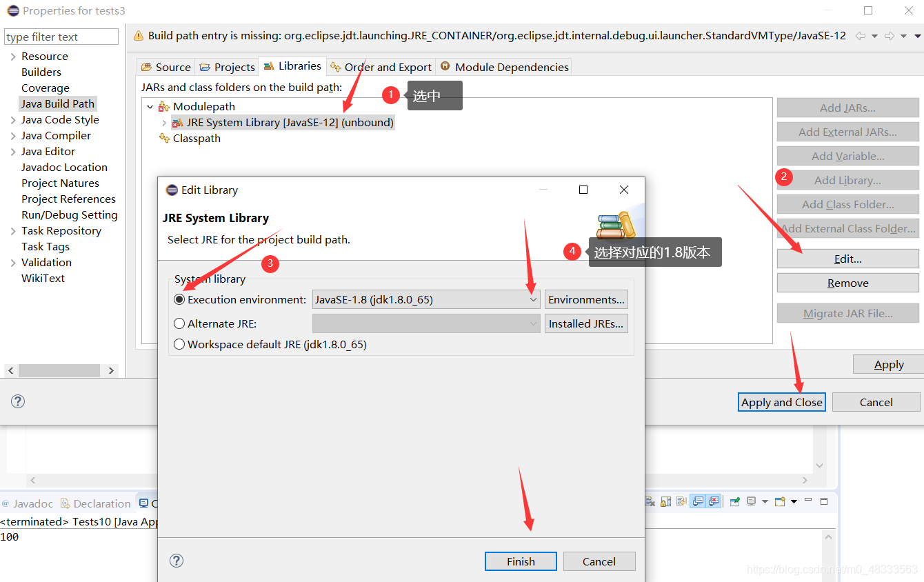Screen dimensions: 924x582
Task: Expand Task Repository category
Action: [x=13, y=231]
